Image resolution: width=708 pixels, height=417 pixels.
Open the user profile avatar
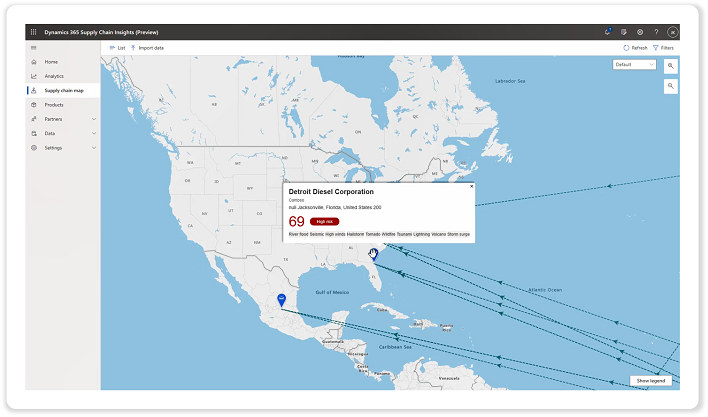672,32
